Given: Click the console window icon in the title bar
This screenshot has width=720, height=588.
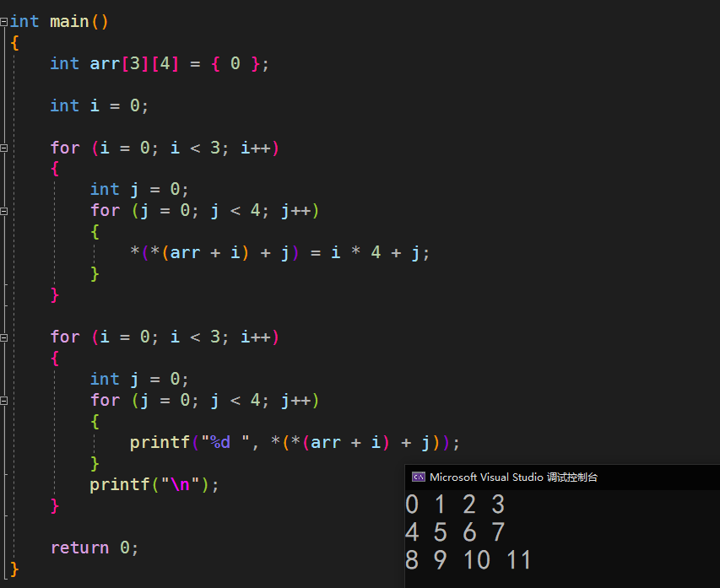Looking at the screenshot, I should tap(419, 477).
